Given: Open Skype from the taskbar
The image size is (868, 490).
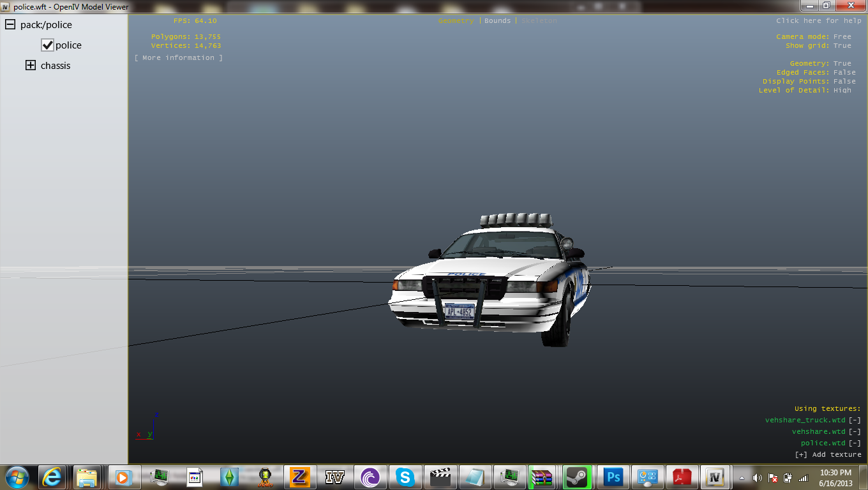Looking at the screenshot, I should (x=405, y=477).
